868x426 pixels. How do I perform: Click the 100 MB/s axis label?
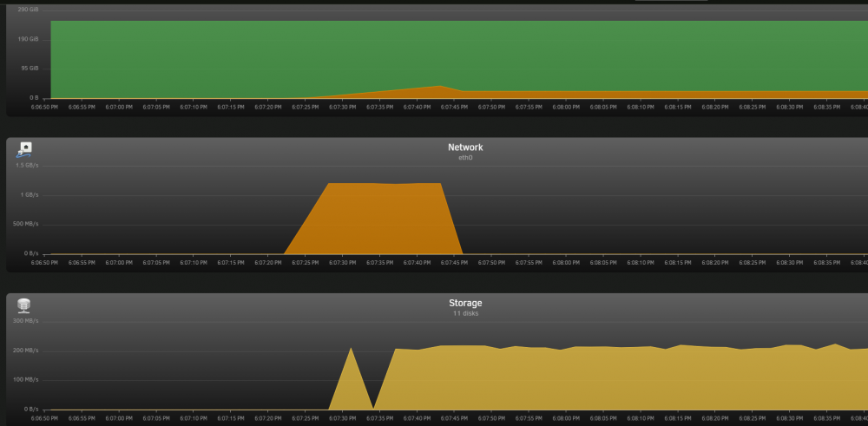coord(26,379)
